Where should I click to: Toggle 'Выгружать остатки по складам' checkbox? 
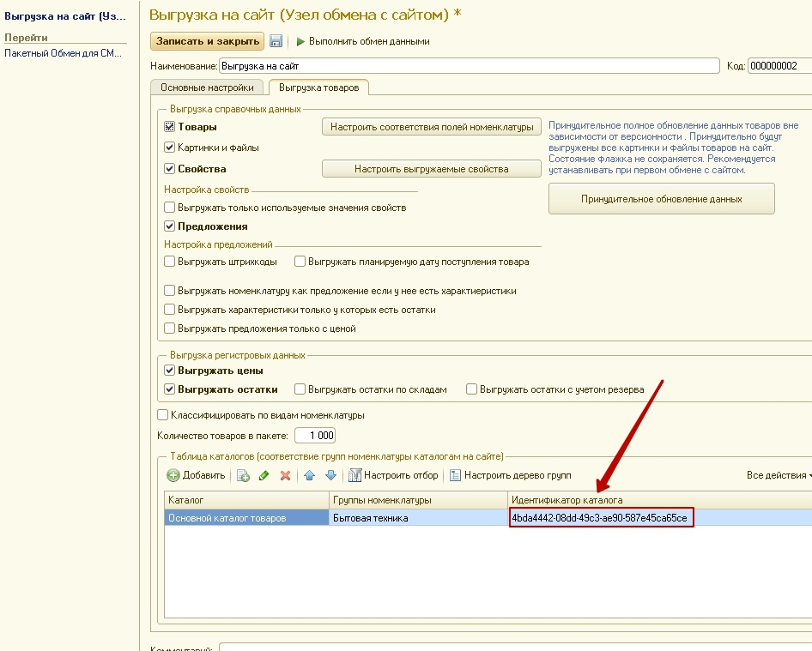coord(300,389)
